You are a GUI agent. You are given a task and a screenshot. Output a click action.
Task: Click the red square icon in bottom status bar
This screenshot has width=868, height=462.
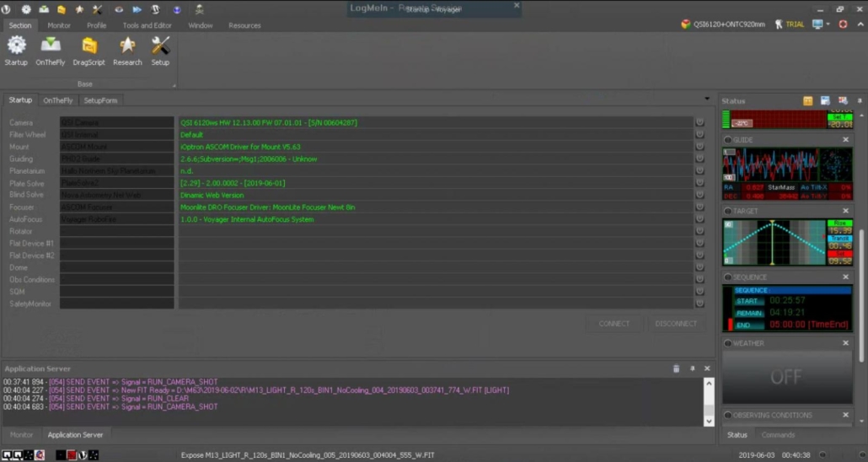(72, 454)
